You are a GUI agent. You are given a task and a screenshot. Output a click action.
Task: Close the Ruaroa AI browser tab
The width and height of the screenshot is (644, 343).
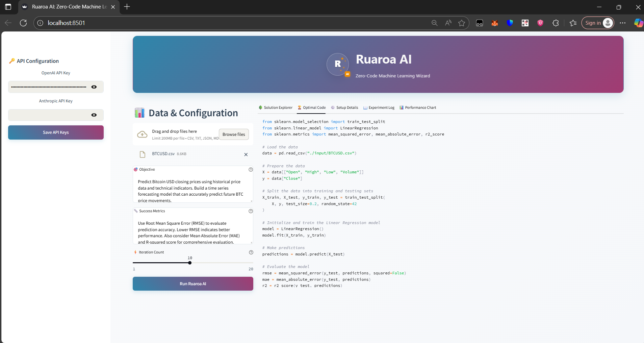pyautogui.click(x=113, y=7)
